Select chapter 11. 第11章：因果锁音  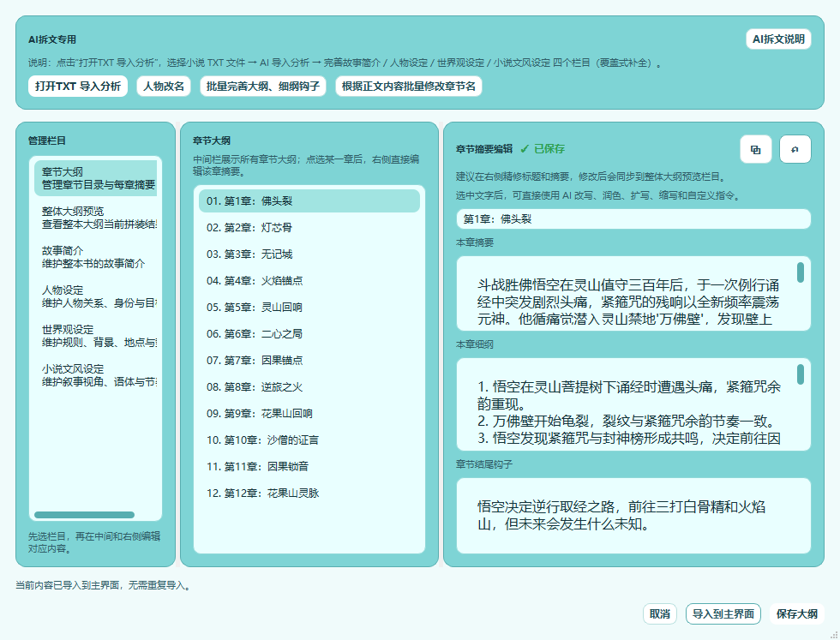click(x=309, y=466)
